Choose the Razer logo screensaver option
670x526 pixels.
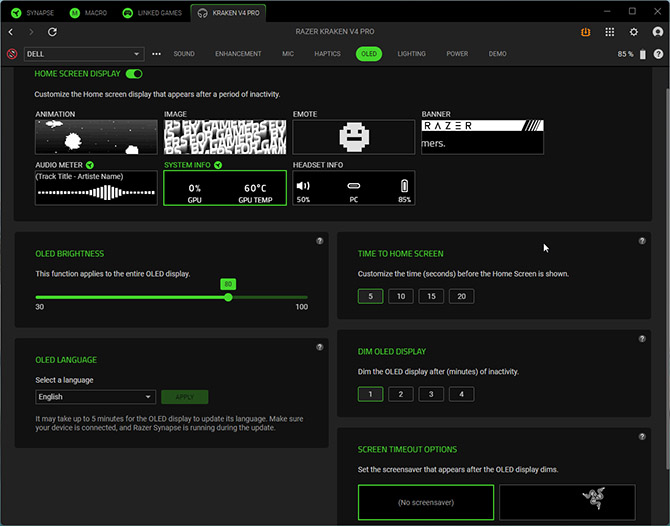pos(567,502)
